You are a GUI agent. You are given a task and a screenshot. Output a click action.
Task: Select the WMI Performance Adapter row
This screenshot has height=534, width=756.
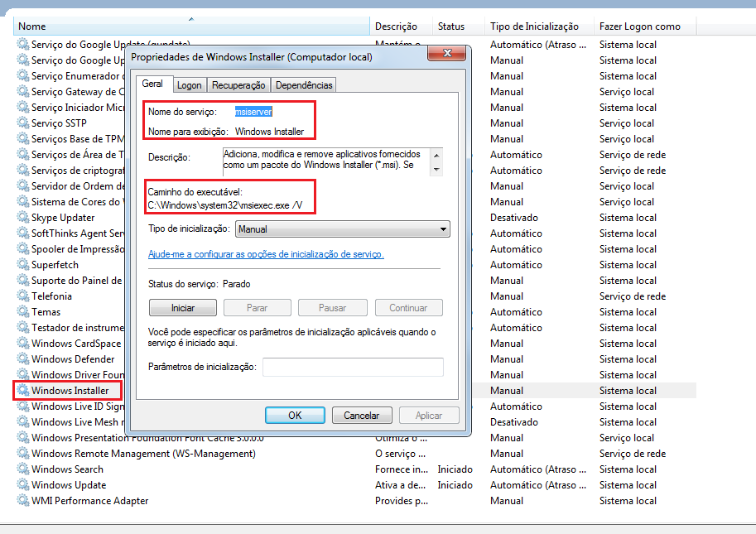click(355, 501)
